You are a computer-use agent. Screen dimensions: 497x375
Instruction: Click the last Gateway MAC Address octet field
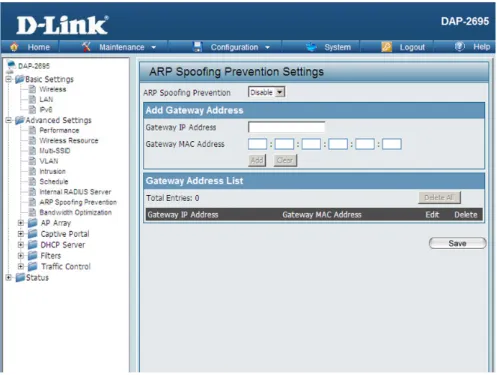[x=392, y=144]
